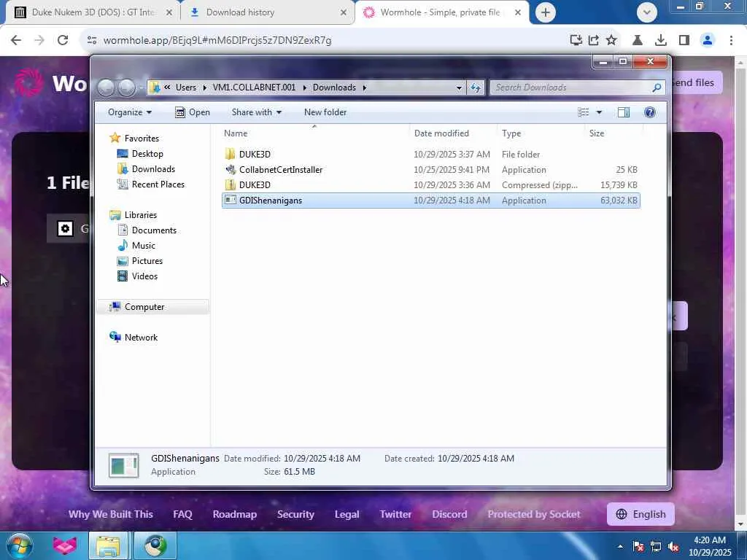Reload the Chrome page
The width and height of the screenshot is (747, 560).
[63, 41]
